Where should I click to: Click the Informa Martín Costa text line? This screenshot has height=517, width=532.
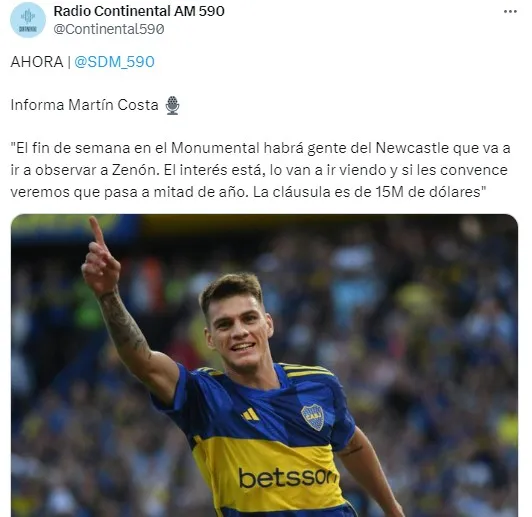(x=84, y=105)
